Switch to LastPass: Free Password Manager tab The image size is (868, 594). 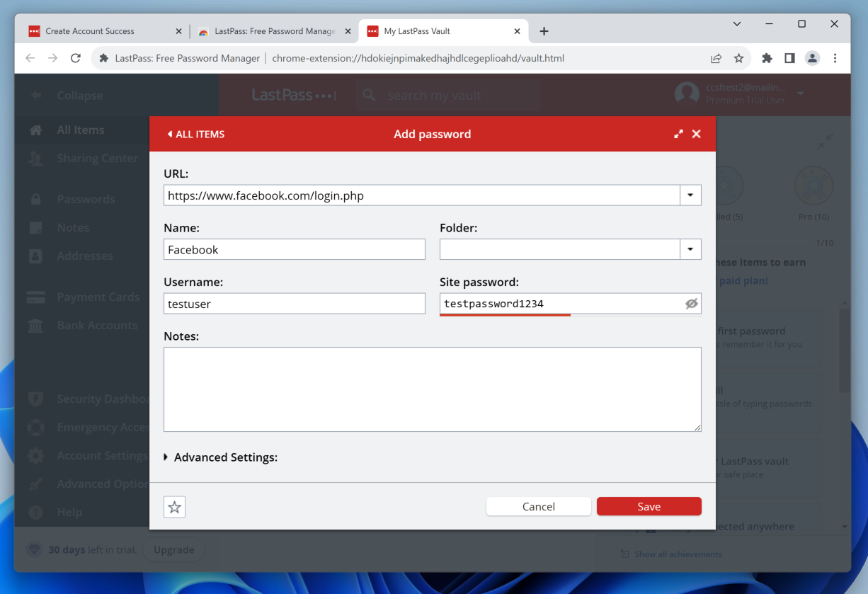(x=275, y=31)
